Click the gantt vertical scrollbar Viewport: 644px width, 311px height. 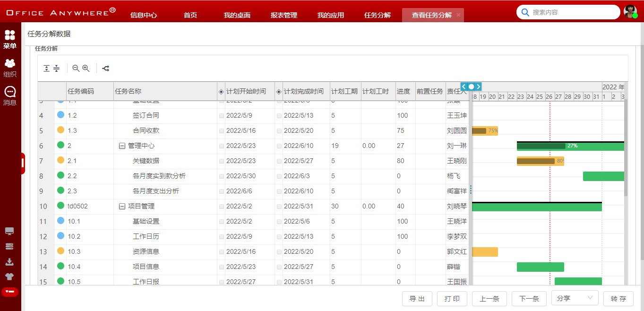point(626,148)
